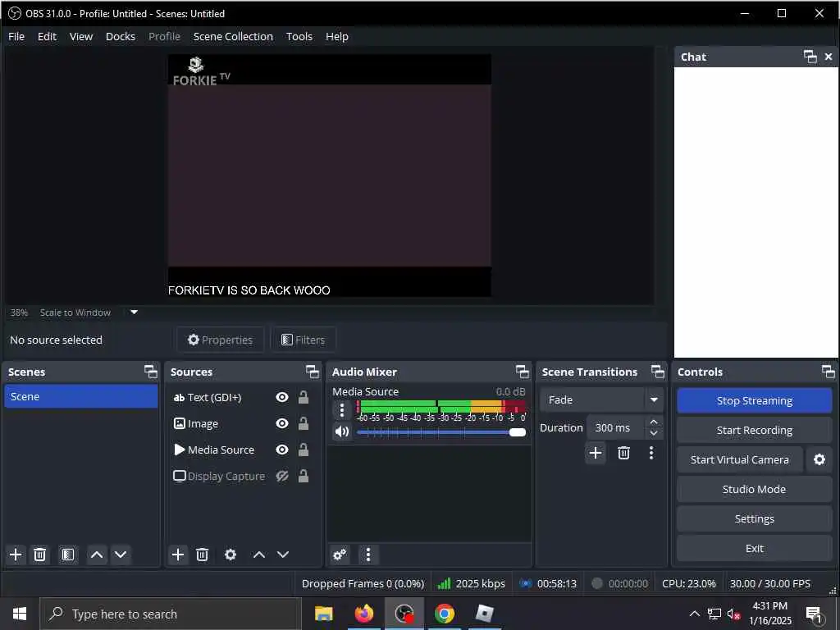The height and width of the screenshot is (630, 840).
Task: Open Google Chrome from taskbar
Action: coord(444,614)
